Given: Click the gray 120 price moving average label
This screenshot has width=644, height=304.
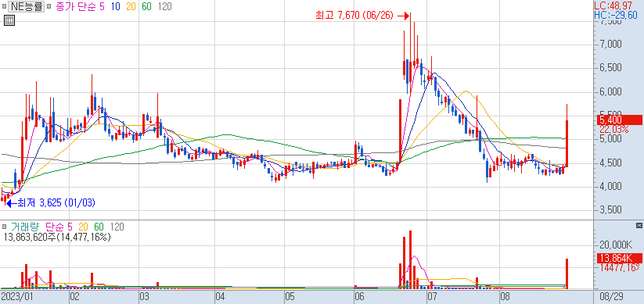Looking at the screenshot, I should coord(164,6).
